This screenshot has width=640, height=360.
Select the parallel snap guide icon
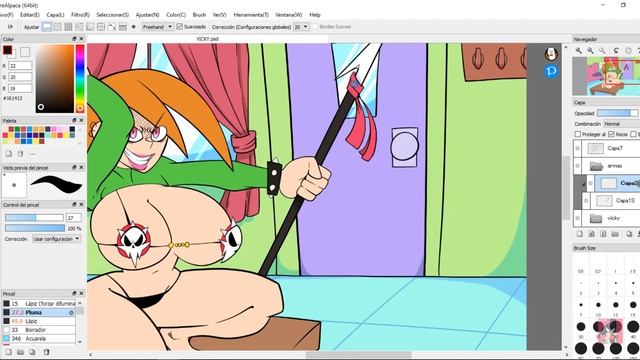pyautogui.click(x=58, y=27)
